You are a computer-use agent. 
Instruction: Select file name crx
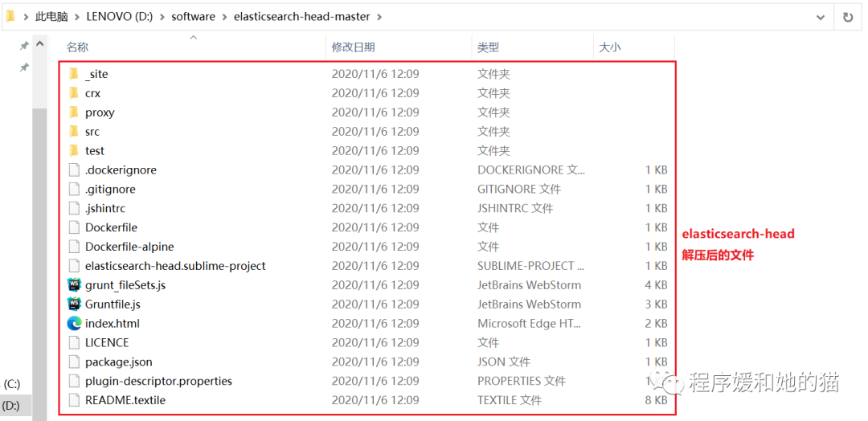click(x=92, y=93)
